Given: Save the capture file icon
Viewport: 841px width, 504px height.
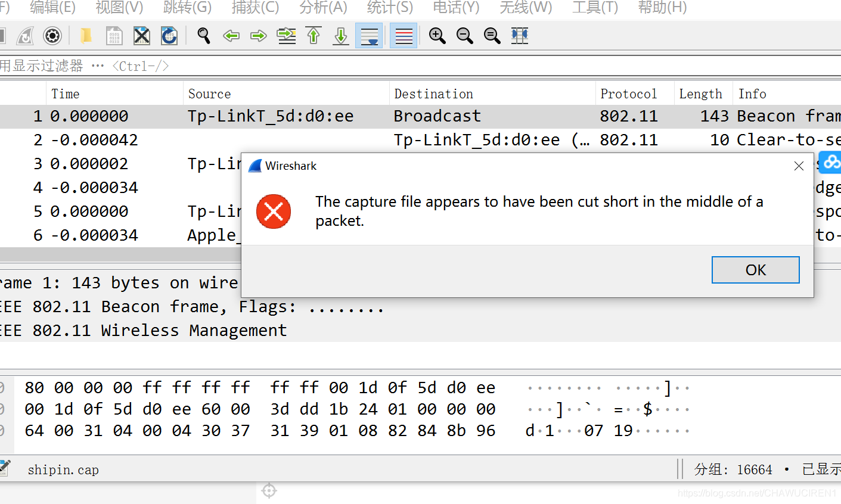Looking at the screenshot, I should (x=114, y=36).
